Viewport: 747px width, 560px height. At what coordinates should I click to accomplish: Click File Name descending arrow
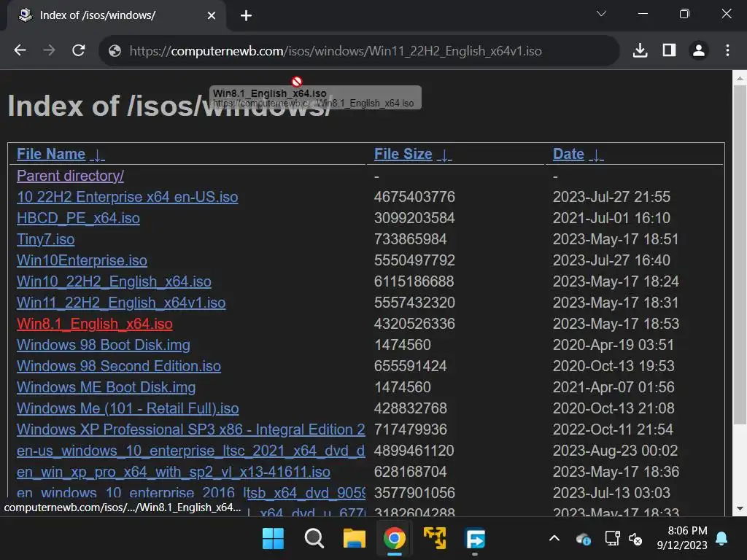click(x=97, y=155)
